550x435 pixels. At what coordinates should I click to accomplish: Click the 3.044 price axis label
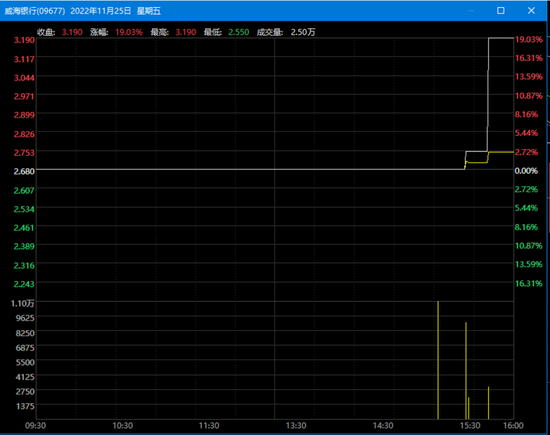[x=24, y=78]
